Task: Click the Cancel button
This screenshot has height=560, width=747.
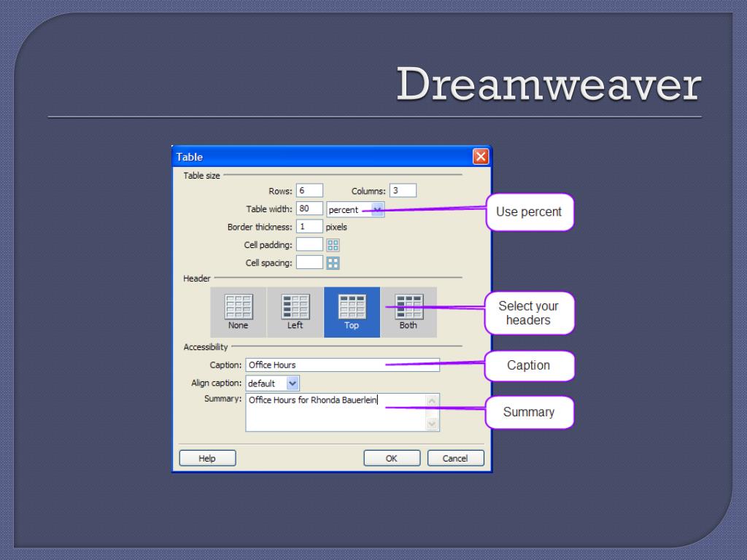Action: 456,458
